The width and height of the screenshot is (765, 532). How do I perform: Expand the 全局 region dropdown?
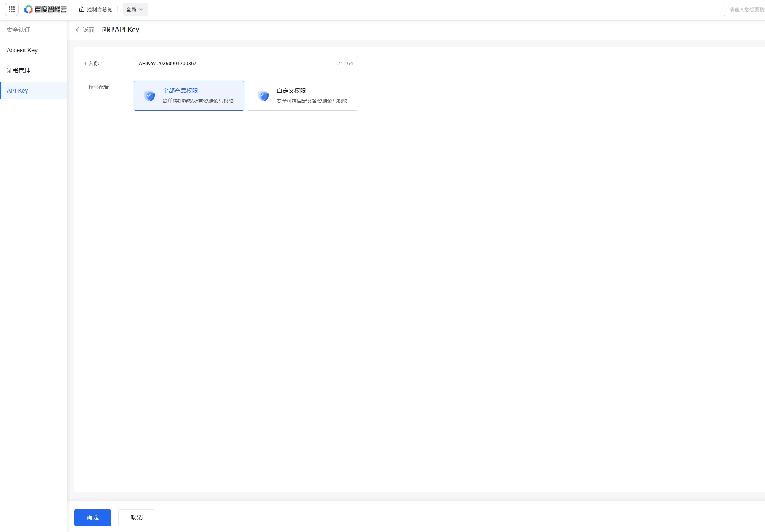point(135,9)
